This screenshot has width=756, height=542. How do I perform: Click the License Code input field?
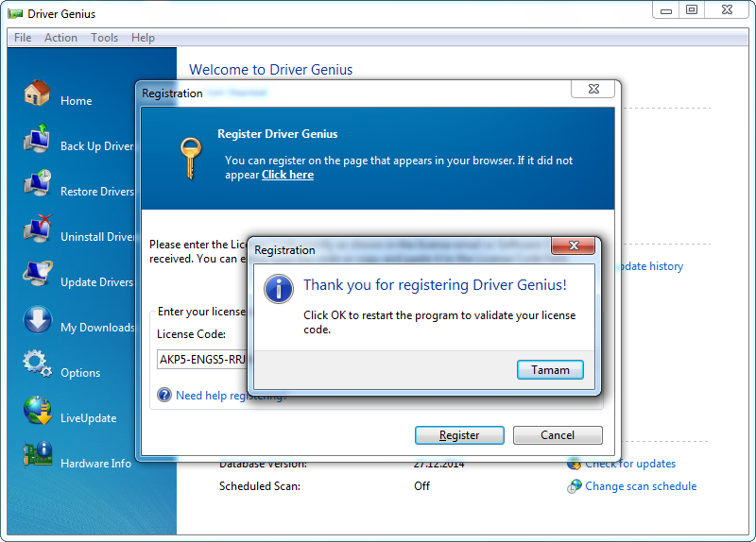201,360
